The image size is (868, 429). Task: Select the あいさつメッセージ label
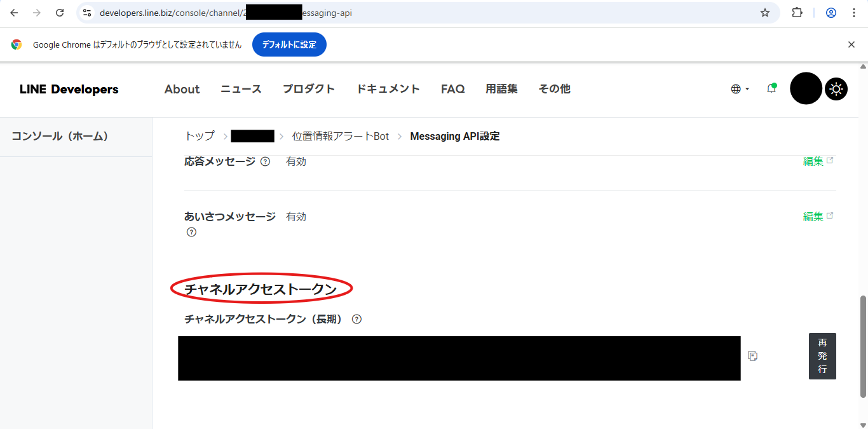[x=230, y=217]
